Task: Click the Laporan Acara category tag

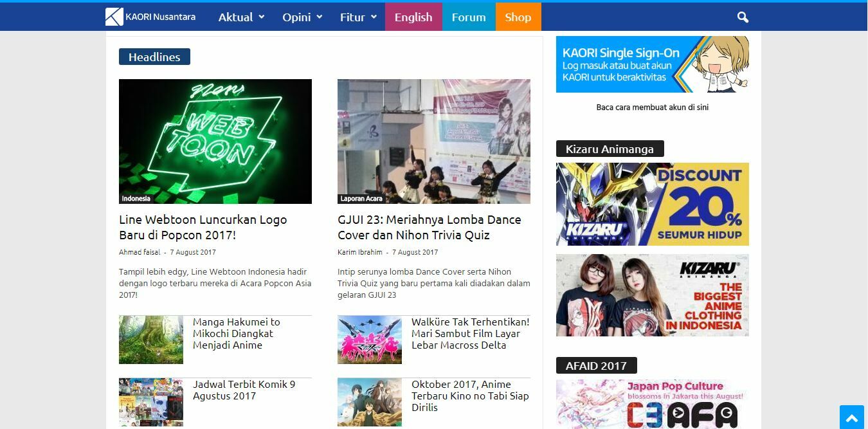Action: tap(361, 199)
